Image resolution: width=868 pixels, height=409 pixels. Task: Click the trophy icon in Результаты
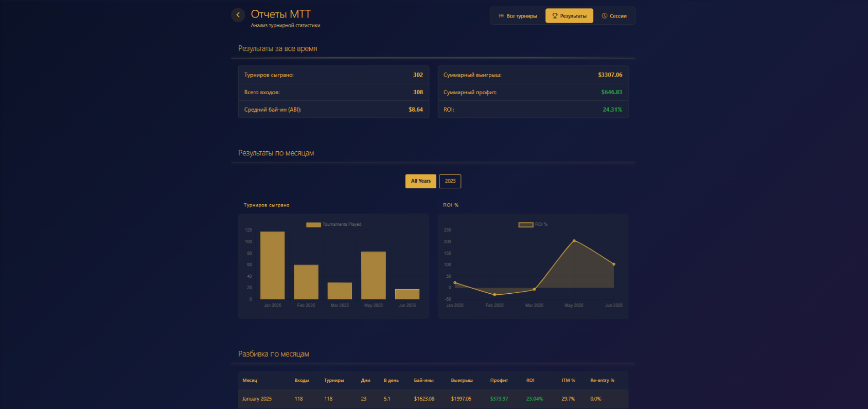point(555,16)
